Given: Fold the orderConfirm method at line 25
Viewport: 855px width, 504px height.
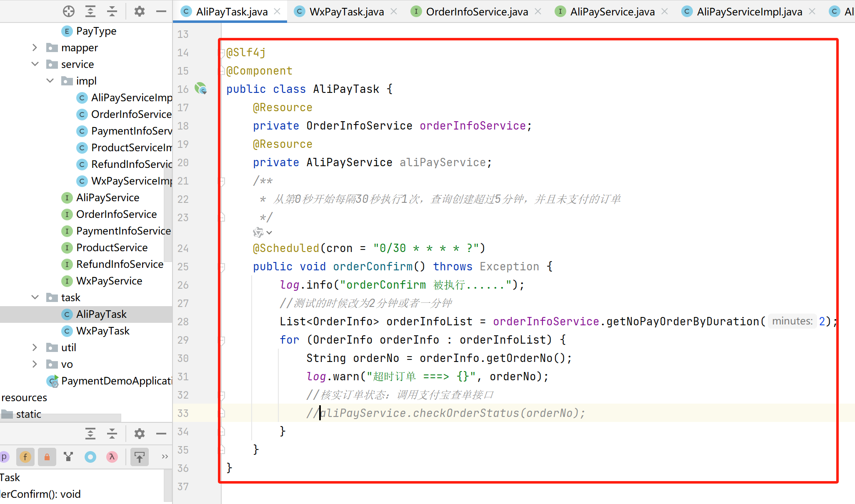Looking at the screenshot, I should pos(222,267).
